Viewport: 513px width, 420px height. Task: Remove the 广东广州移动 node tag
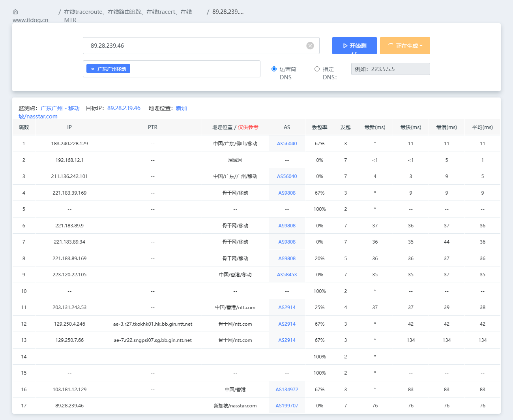click(93, 69)
